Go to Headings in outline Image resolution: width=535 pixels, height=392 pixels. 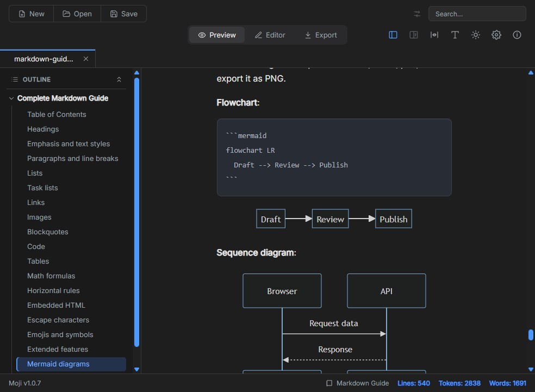click(x=43, y=129)
